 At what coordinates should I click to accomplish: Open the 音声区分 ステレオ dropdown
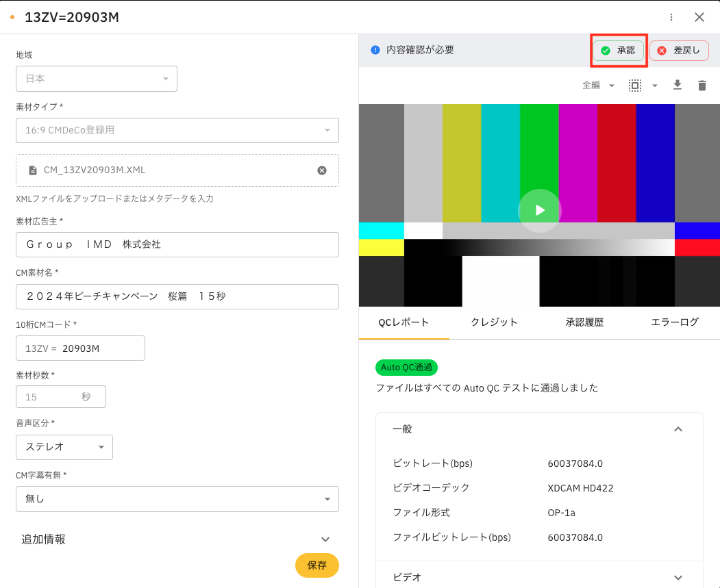pos(64,447)
